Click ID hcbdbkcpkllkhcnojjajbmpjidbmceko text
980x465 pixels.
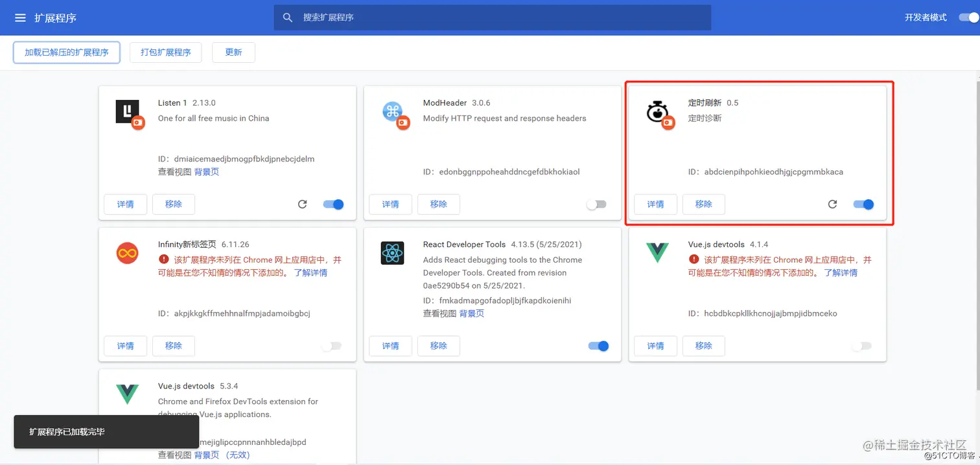(763, 313)
